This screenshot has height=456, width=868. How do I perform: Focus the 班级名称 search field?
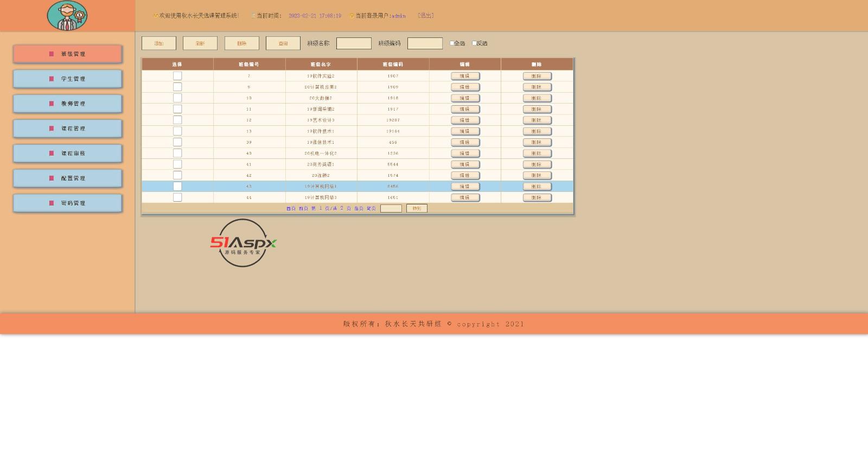354,43
